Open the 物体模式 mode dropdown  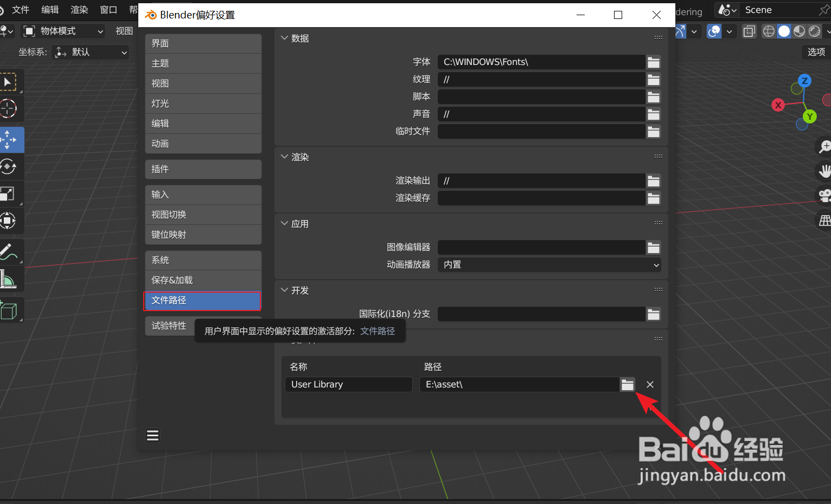click(63, 31)
